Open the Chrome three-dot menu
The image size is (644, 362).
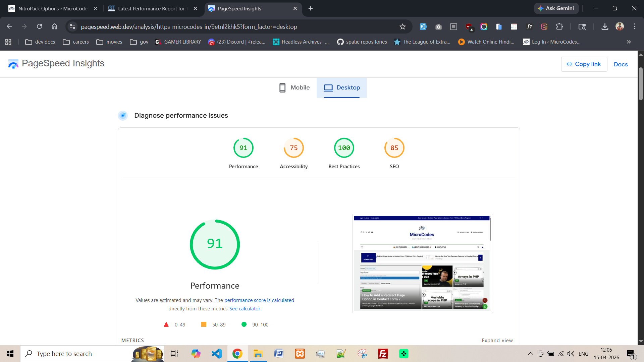point(635,26)
